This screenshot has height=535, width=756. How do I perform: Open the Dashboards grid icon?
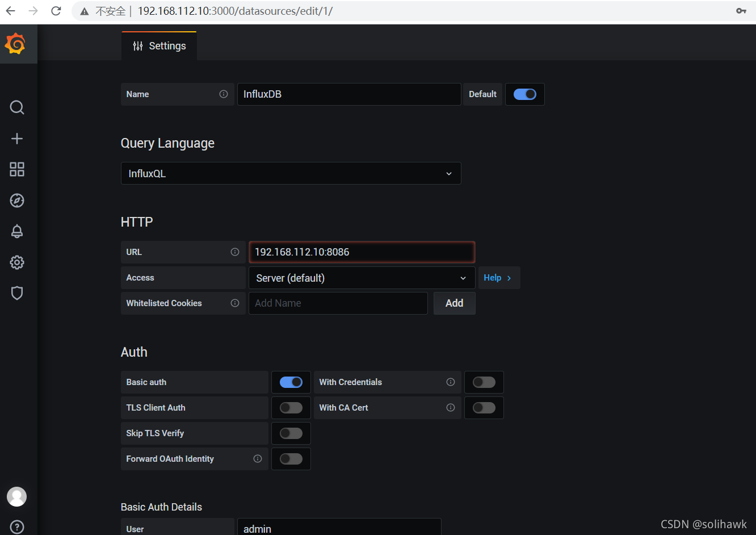17,169
